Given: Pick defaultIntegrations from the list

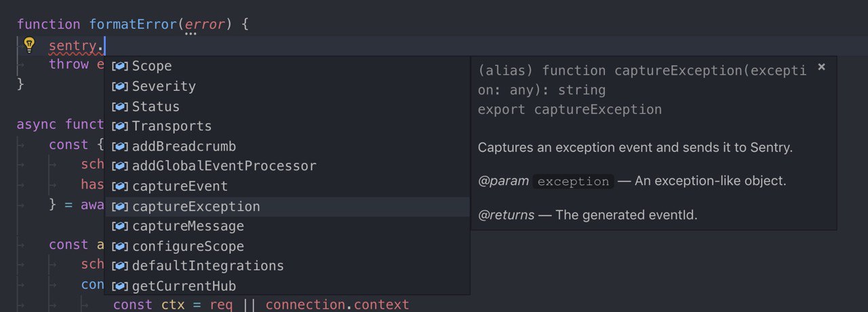Looking at the screenshot, I should click(287, 266).
